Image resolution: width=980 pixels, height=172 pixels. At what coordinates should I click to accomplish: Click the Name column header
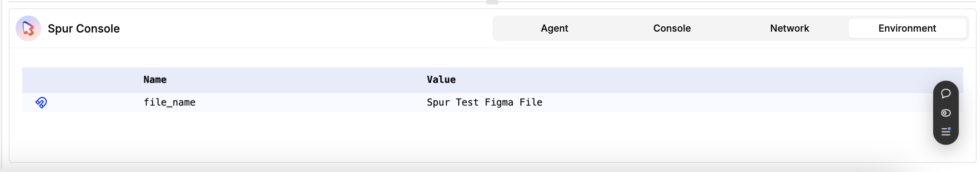coord(155,80)
